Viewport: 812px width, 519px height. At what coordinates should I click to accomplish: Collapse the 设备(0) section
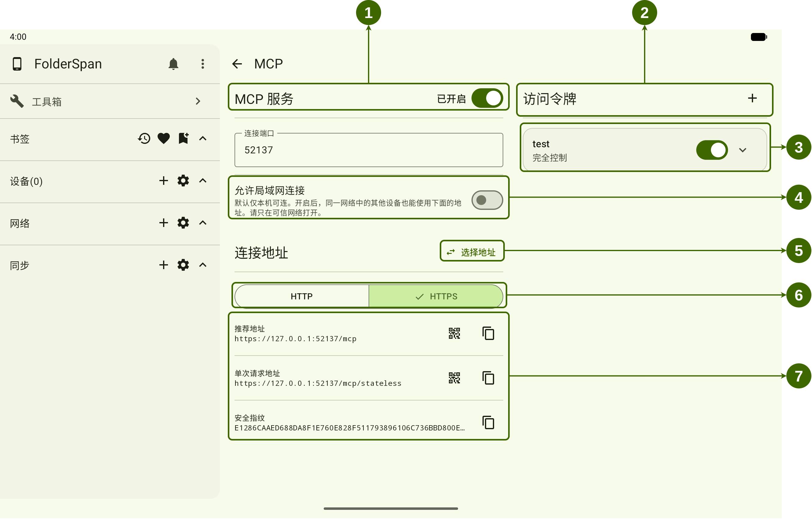[203, 181]
